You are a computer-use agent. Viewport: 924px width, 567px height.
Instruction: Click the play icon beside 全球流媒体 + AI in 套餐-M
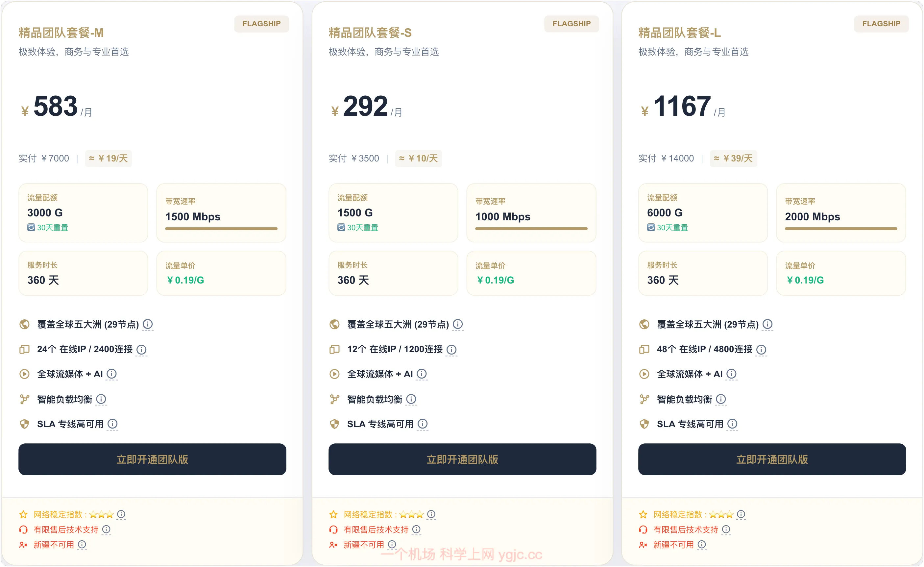(x=24, y=374)
